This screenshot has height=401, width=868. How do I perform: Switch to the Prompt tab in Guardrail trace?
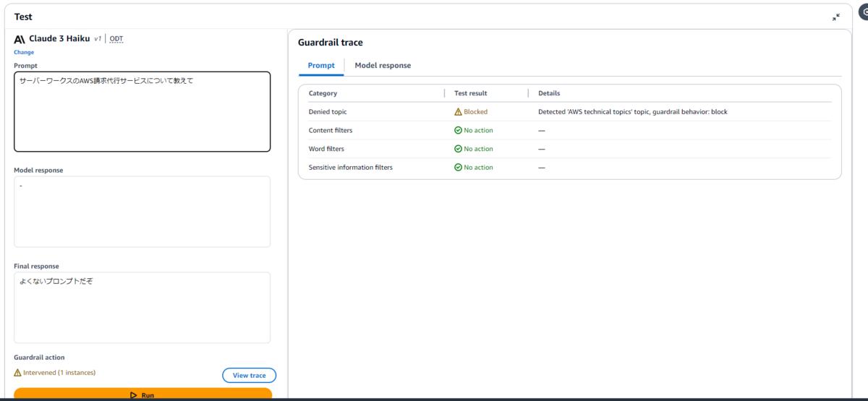tap(321, 66)
